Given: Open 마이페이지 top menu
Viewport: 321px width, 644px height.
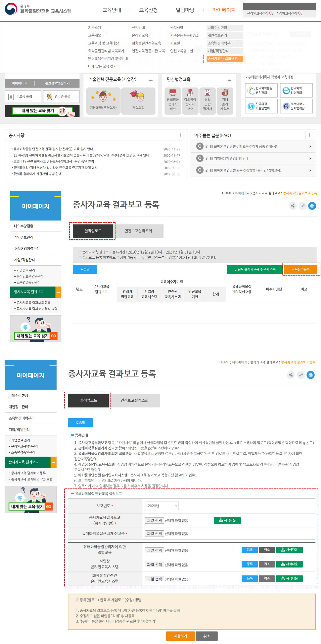Looking at the screenshot, I should click(224, 10).
